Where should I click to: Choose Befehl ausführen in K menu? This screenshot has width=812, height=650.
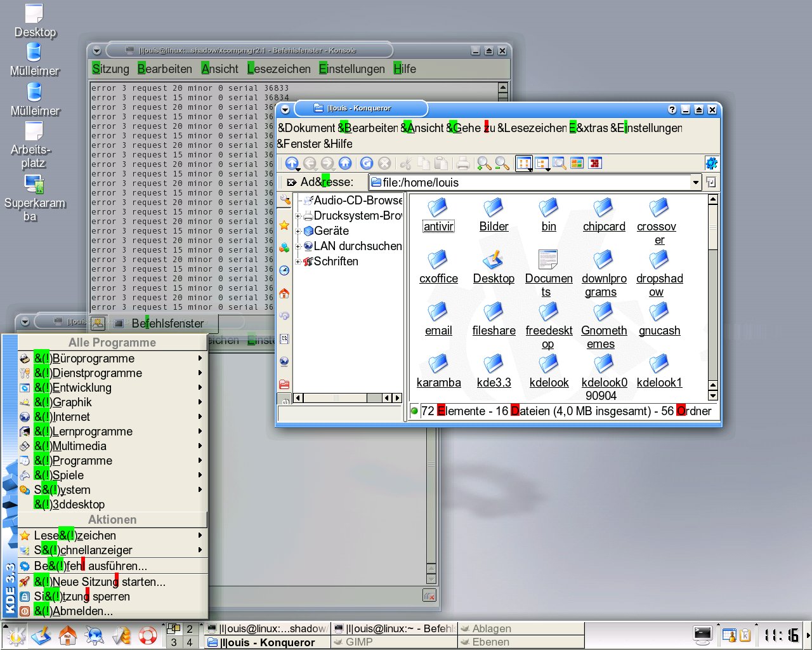(x=112, y=566)
